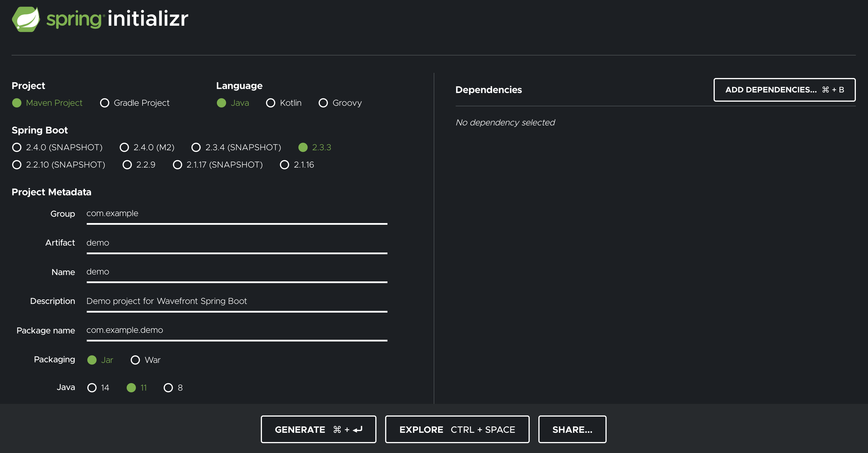Click the Share button
Screen dimensions: 868x453
[572, 429]
